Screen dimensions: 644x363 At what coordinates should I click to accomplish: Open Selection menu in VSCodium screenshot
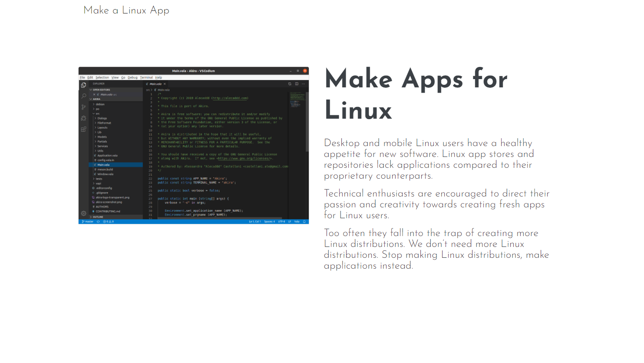pos(102,77)
